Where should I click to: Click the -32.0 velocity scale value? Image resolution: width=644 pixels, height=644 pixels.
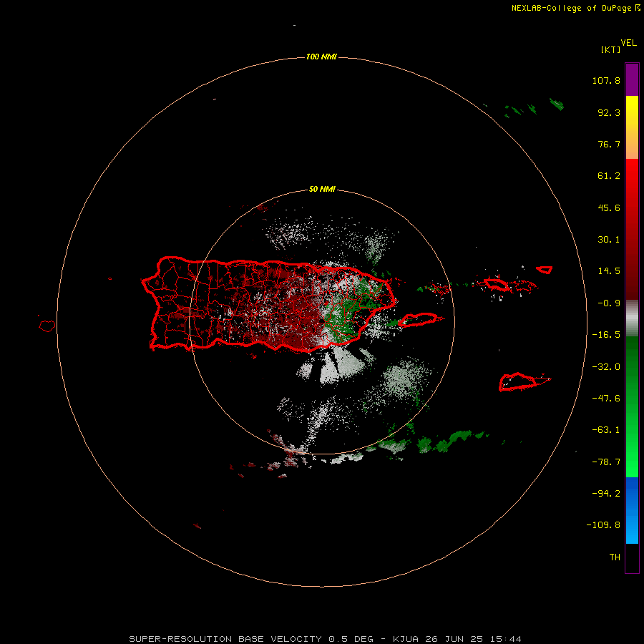coord(606,367)
